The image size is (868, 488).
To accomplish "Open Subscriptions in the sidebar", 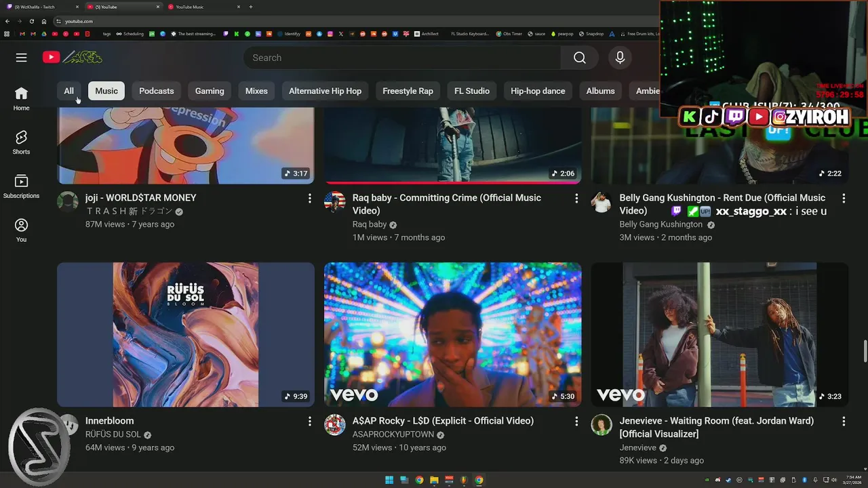I will 21,186.
